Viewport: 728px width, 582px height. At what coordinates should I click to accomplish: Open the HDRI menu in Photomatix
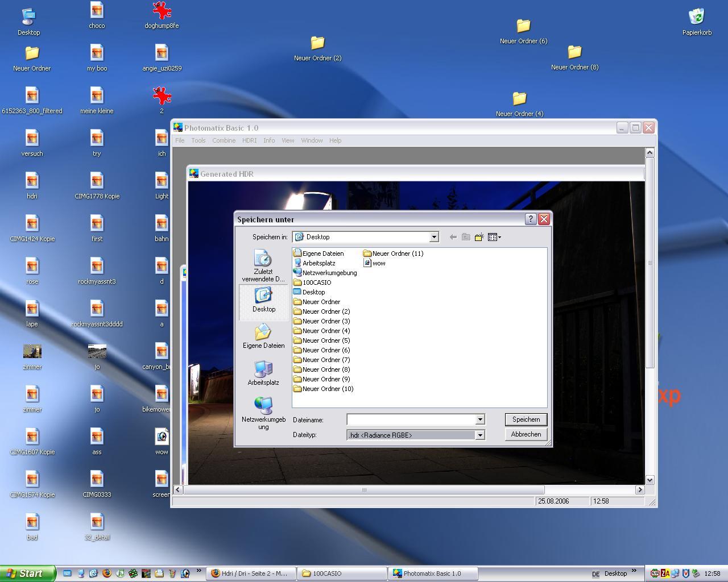[249, 140]
